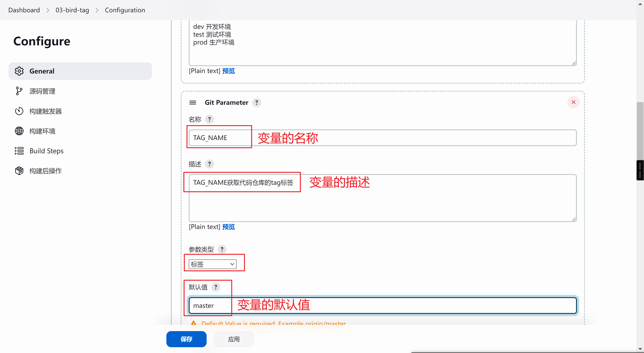The height and width of the screenshot is (353, 644).
Task: Click 预览 link below TAG_NAME description
Action: [x=229, y=227]
